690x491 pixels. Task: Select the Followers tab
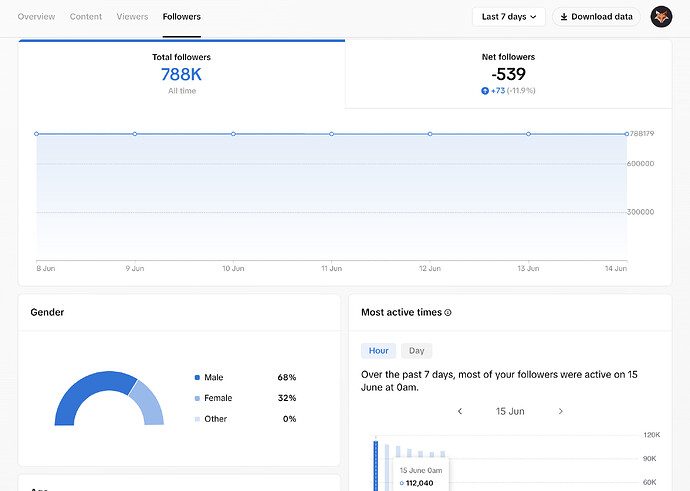182,17
